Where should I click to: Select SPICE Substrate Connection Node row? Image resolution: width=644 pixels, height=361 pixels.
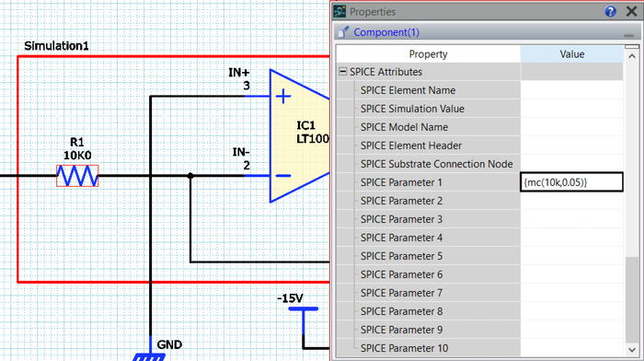click(x=479, y=164)
